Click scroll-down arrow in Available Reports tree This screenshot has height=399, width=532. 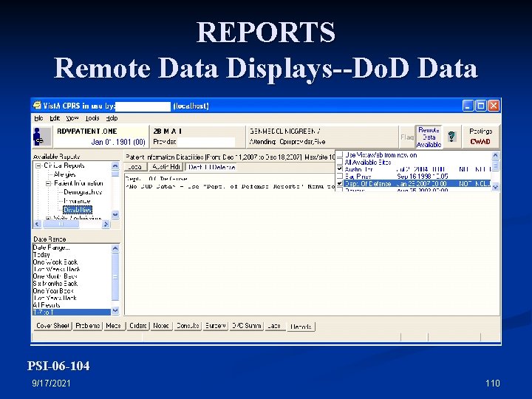(x=115, y=214)
